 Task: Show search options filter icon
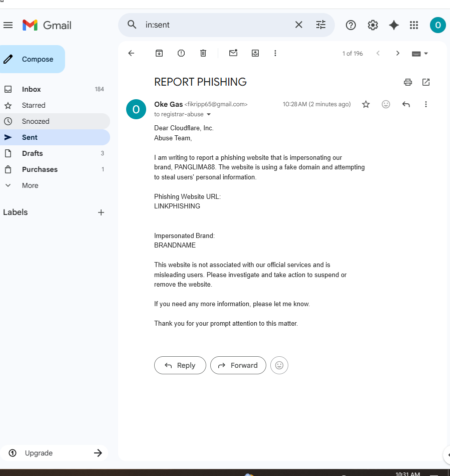[x=320, y=25]
